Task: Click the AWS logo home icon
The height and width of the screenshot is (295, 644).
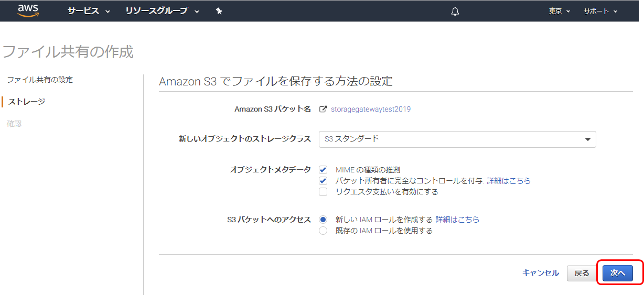Action: pos(28,10)
